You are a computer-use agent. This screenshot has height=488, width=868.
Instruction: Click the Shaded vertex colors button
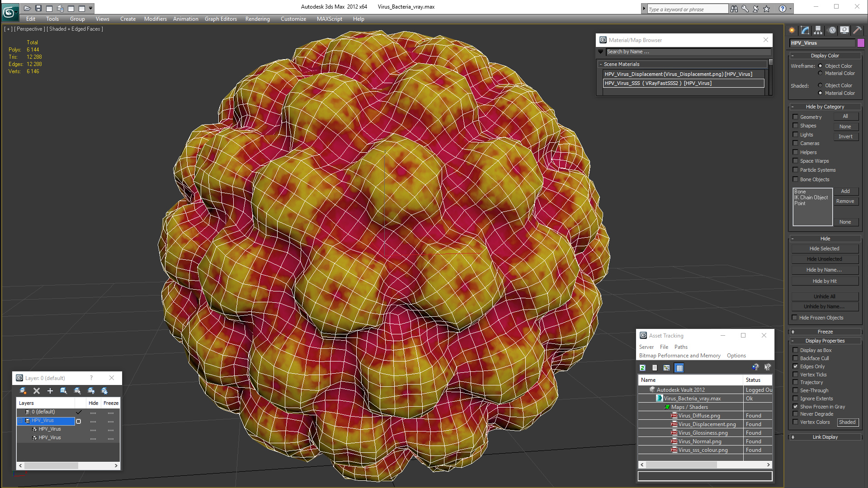[847, 422]
